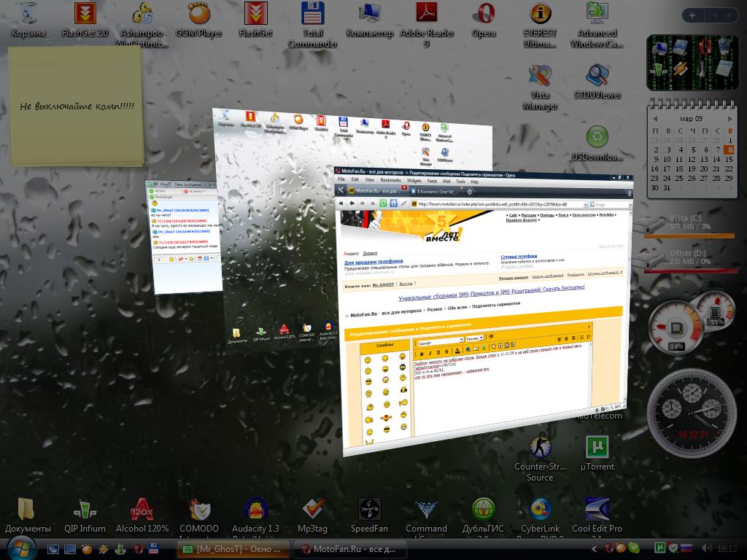Select the Advanced WindowsCare desktop icon

597,24
